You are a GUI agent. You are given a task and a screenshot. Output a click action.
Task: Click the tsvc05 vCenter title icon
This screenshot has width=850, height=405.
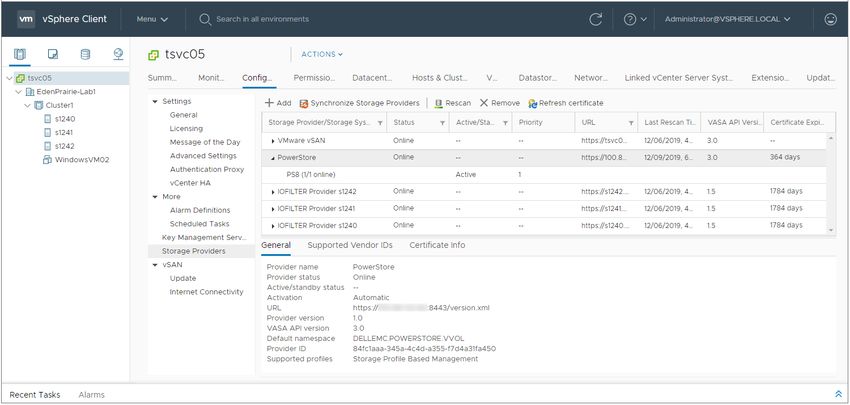[153, 55]
